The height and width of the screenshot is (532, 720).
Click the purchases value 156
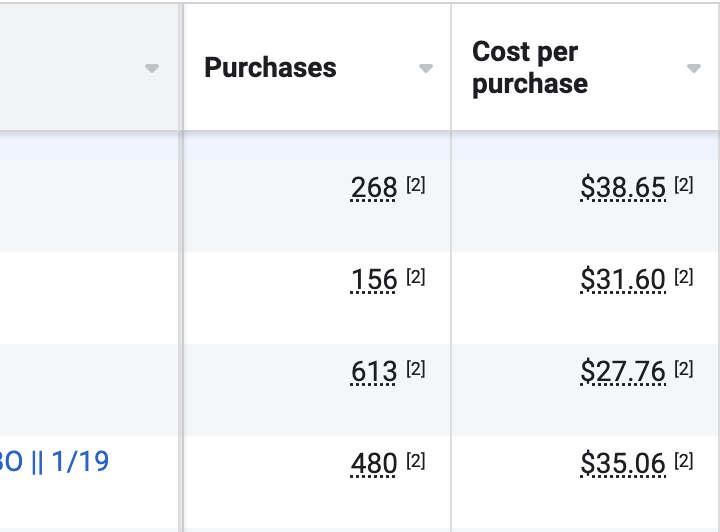click(373, 280)
